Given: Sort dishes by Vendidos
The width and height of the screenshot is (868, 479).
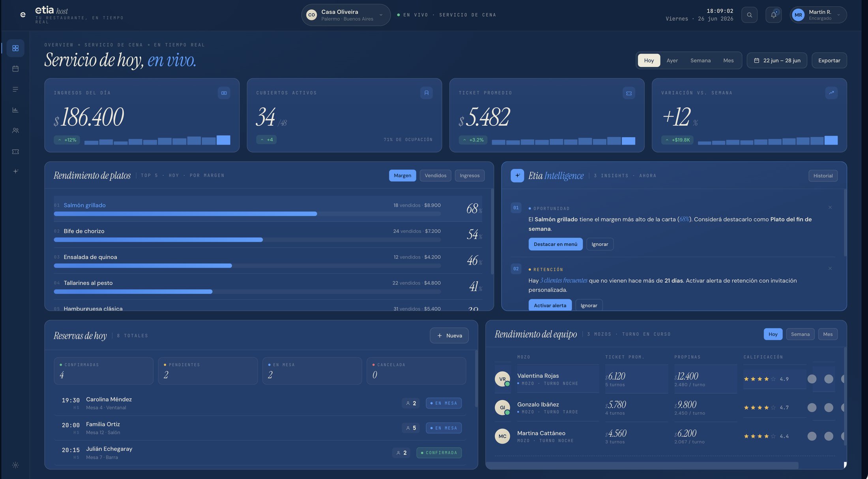Looking at the screenshot, I should point(436,175).
